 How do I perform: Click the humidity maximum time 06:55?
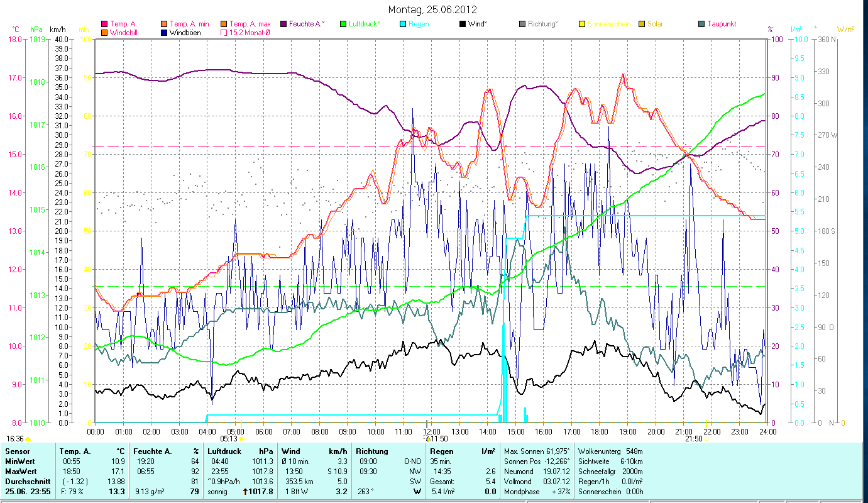pos(145,472)
